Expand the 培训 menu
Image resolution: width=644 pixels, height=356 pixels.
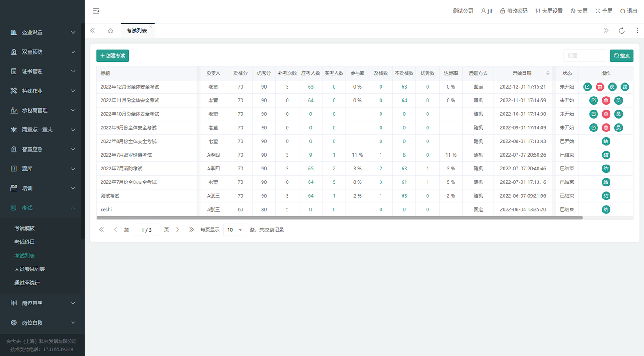[42, 188]
